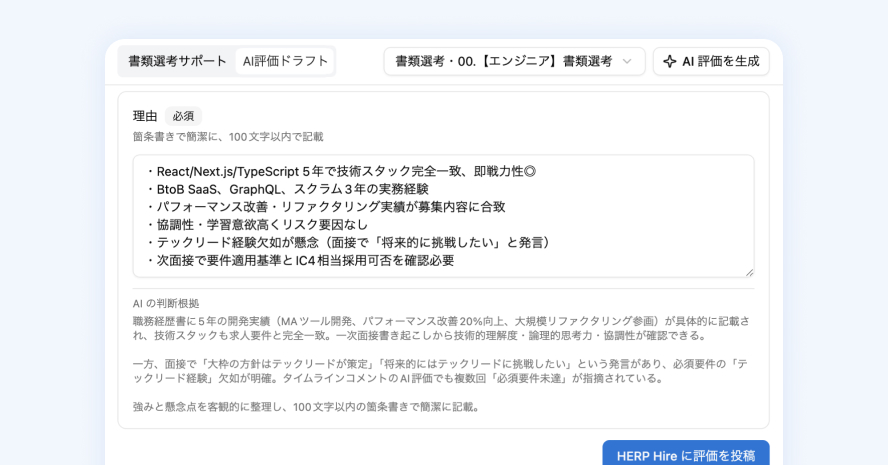This screenshot has width=888, height=465.
Task: Click the HERP Hire に評価を投稿 button
Action: pos(686,453)
